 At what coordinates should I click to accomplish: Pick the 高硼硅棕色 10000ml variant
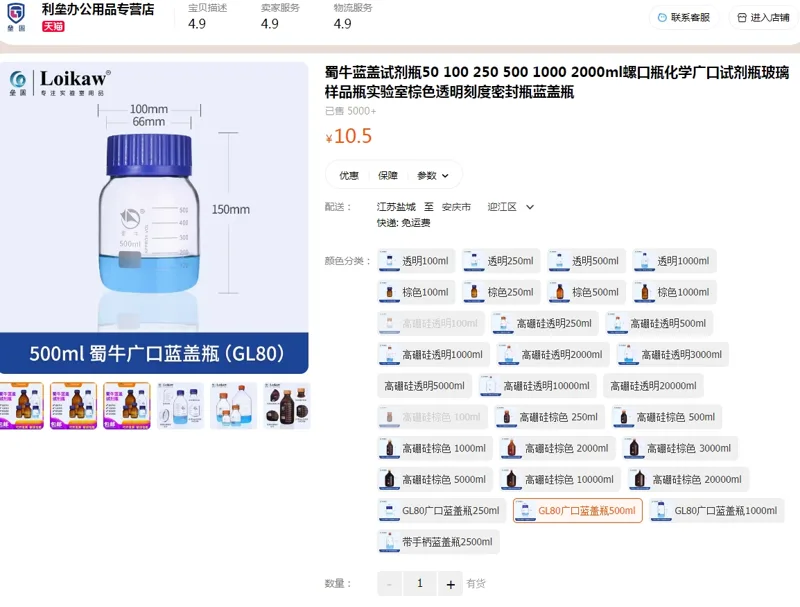(x=560, y=479)
